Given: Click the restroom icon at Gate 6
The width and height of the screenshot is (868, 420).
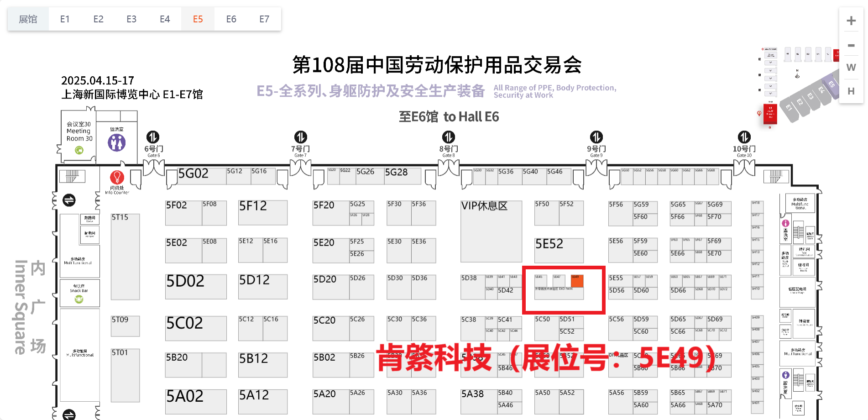Looking at the screenshot, I should (154, 137).
